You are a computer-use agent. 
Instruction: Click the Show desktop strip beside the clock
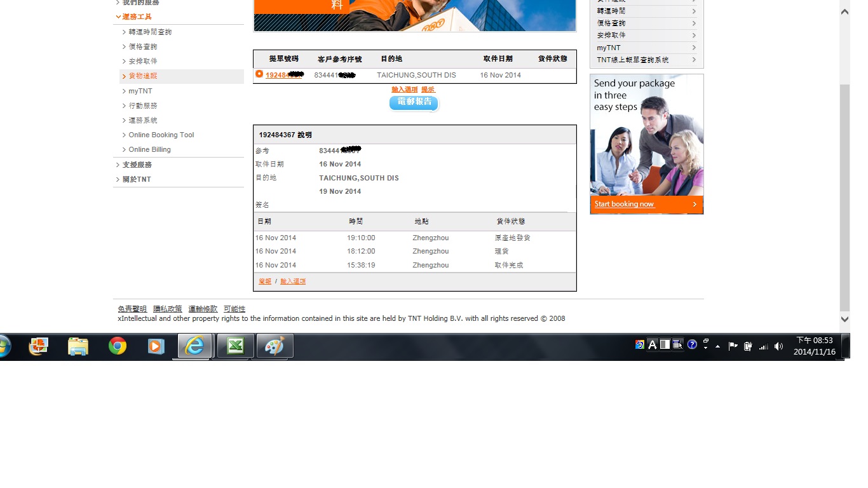pos(846,346)
